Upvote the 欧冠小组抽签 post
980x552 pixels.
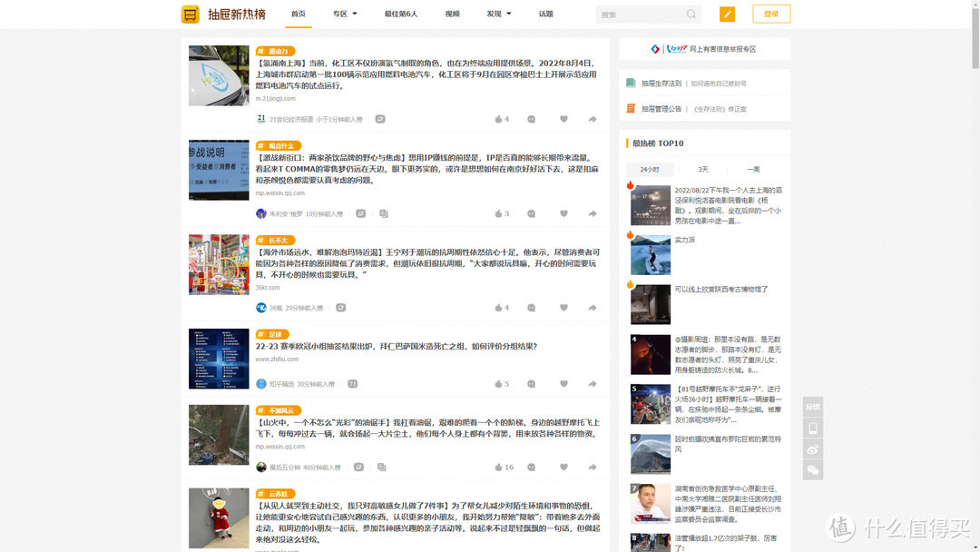(502, 384)
